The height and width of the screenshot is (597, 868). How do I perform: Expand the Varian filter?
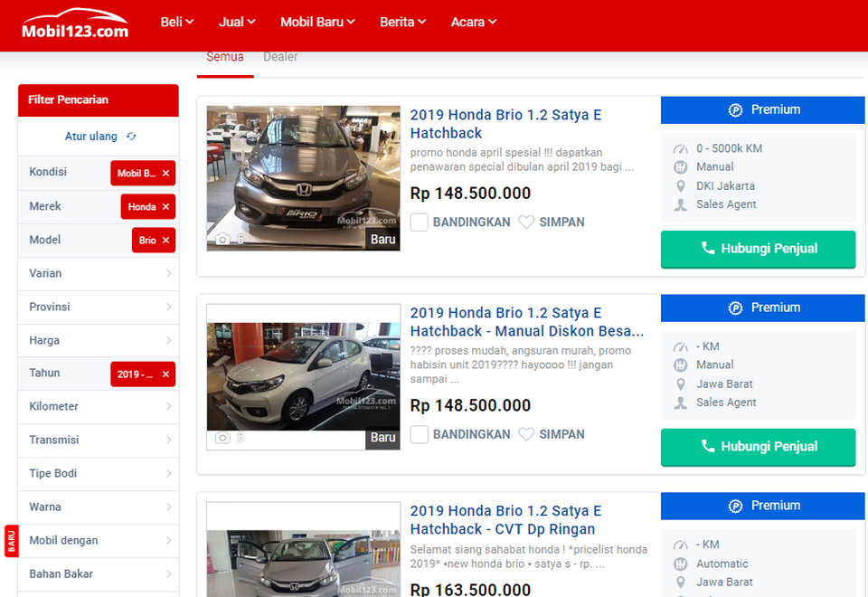tap(99, 273)
